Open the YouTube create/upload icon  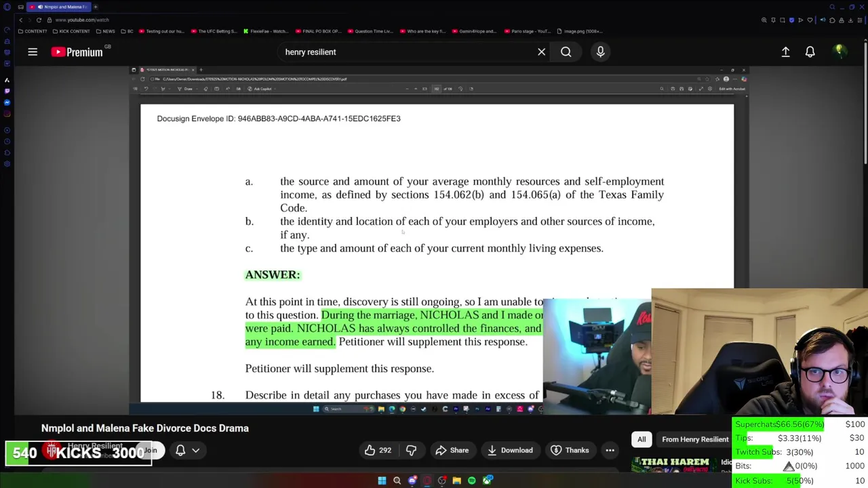pos(785,52)
